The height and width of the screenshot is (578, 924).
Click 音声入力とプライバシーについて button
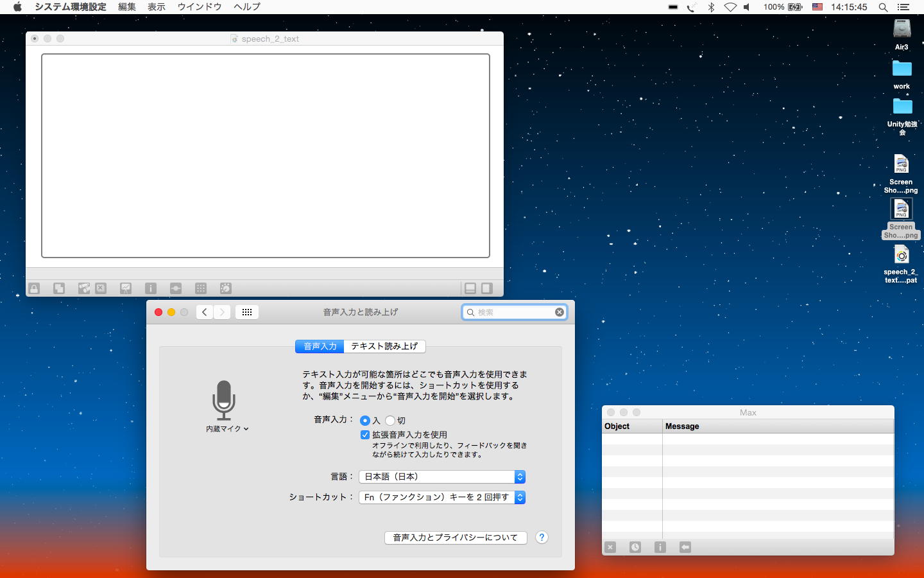click(456, 538)
